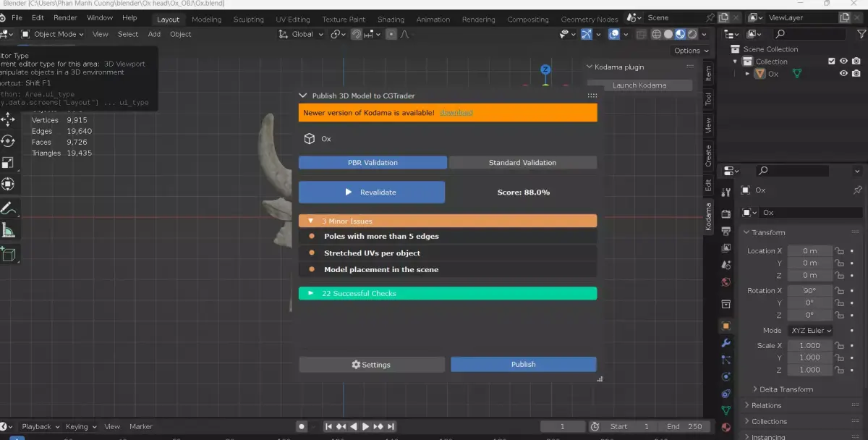
Task: Toggle show overlays button
Action: (613, 34)
